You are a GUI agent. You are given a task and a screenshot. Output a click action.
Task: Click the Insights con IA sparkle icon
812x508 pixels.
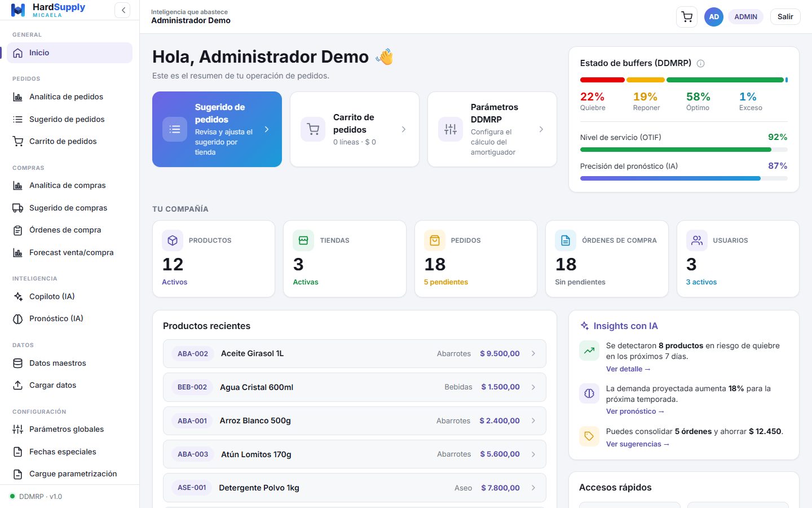[x=585, y=326]
